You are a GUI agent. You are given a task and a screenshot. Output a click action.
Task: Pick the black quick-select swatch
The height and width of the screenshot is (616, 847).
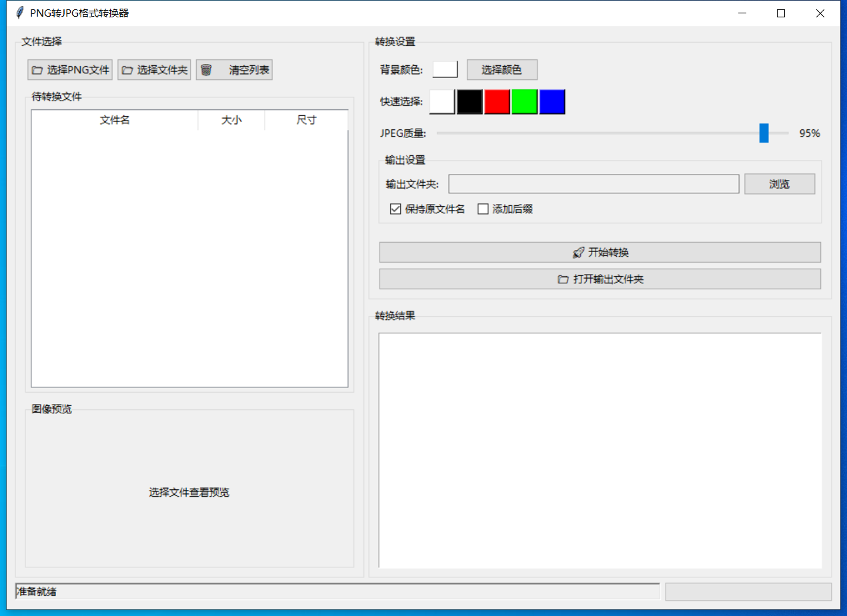[x=470, y=102]
